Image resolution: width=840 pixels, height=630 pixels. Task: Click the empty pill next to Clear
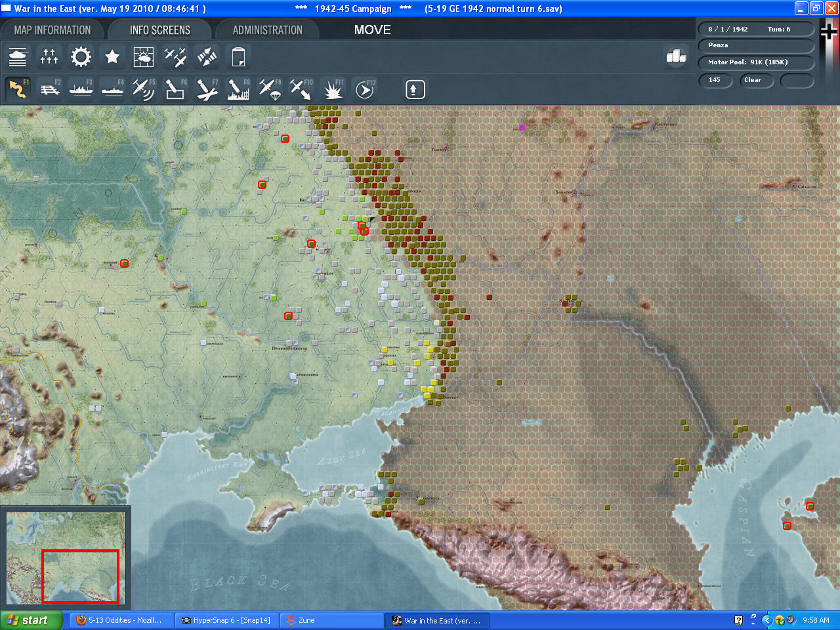pos(797,80)
